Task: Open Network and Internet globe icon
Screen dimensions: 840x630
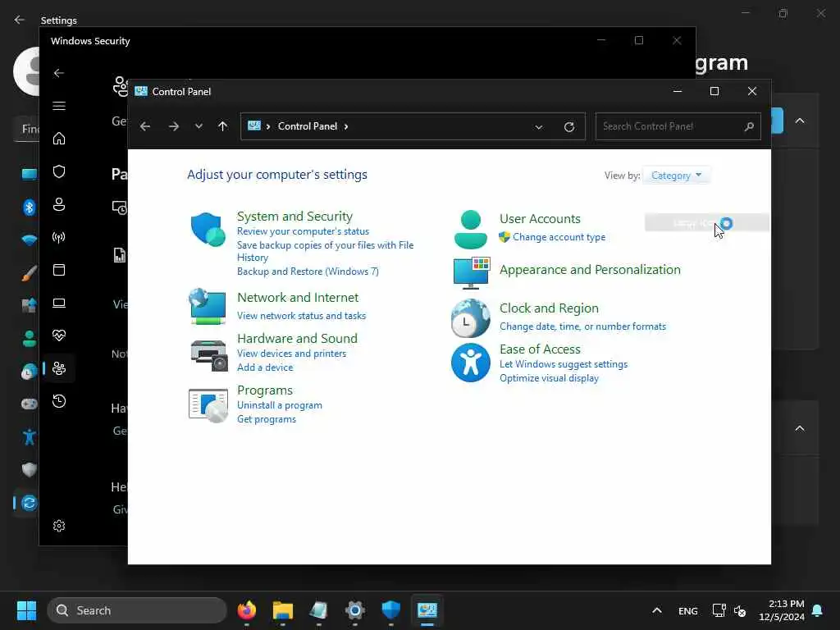Action: tap(208, 307)
